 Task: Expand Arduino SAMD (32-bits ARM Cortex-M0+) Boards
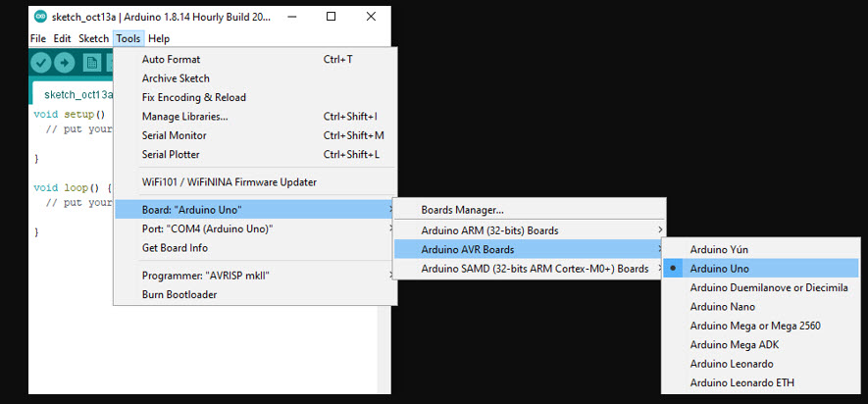pyautogui.click(x=530, y=269)
